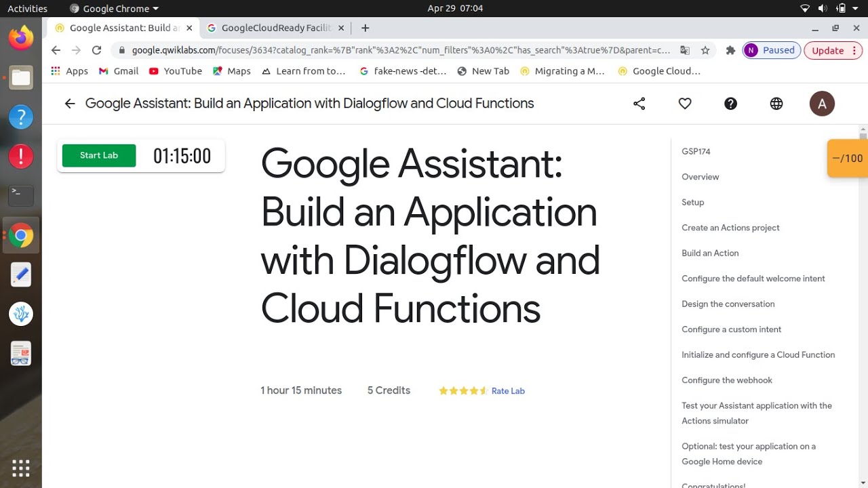Click Activities in top bar
The width and height of the screenshot is (868, 488).
coord(27,9)
